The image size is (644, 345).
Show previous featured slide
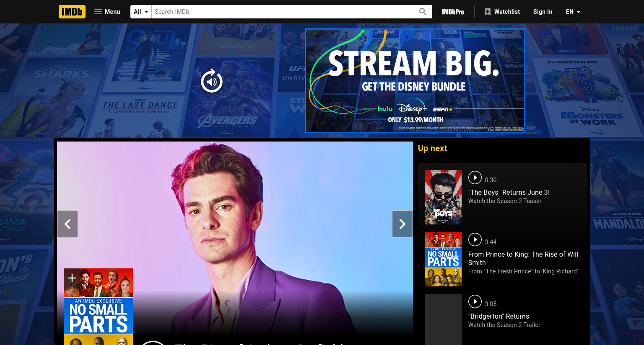pos(68,224)
